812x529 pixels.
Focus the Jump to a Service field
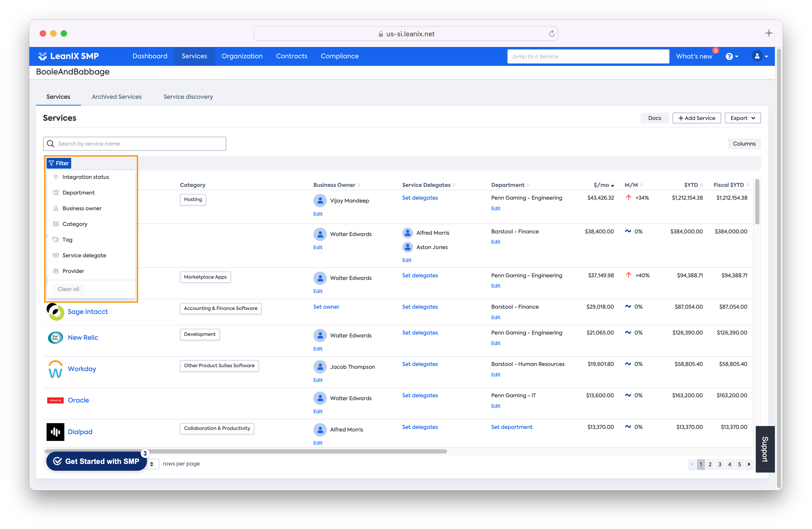588,56
